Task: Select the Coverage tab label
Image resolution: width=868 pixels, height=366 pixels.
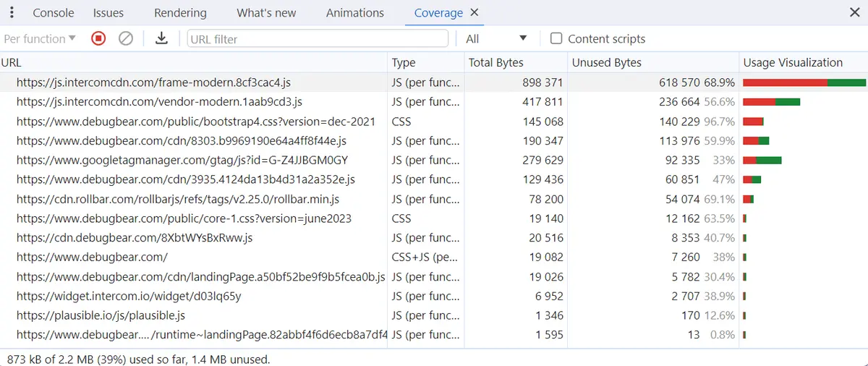Action: [438, 12]
